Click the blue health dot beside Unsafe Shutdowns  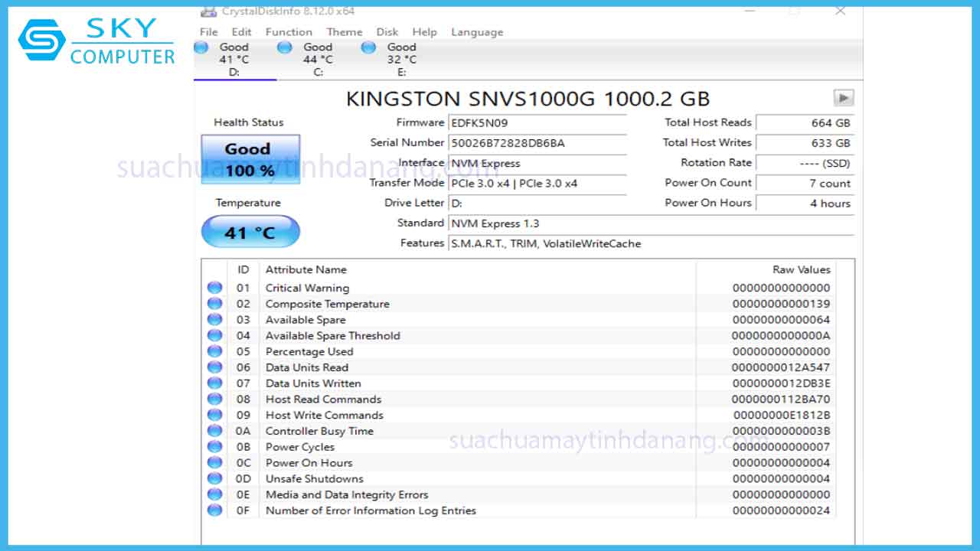(214, 478)
